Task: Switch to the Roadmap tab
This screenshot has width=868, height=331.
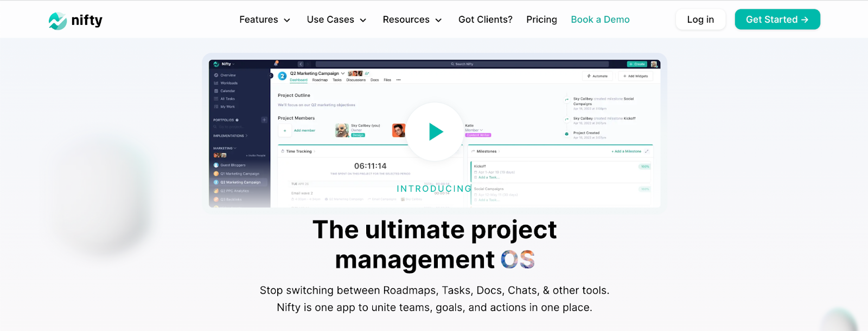Action: (320, 80)
